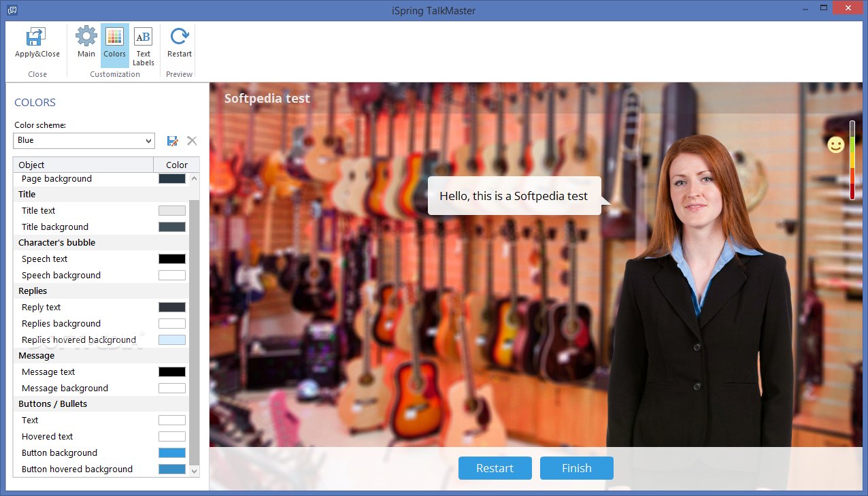Select the 'Reply text' row label
Viewport: 868px width, 496px height.
tap(41, 308)
